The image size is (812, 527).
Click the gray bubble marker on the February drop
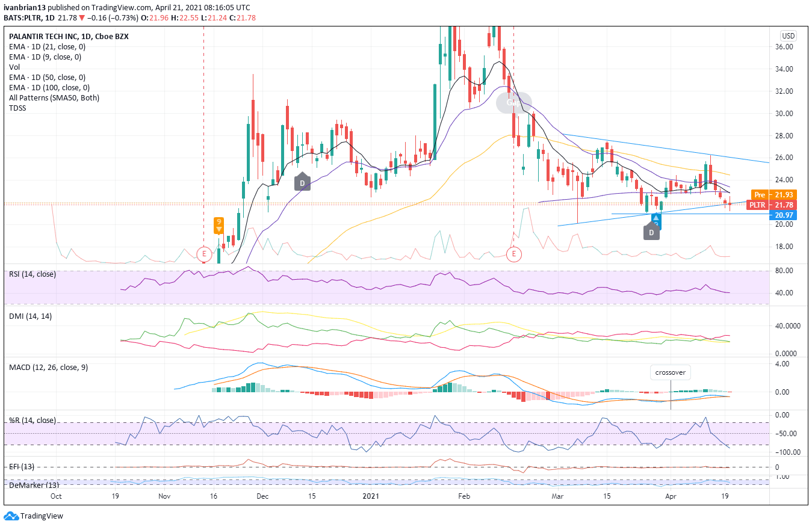click(513, 103)
